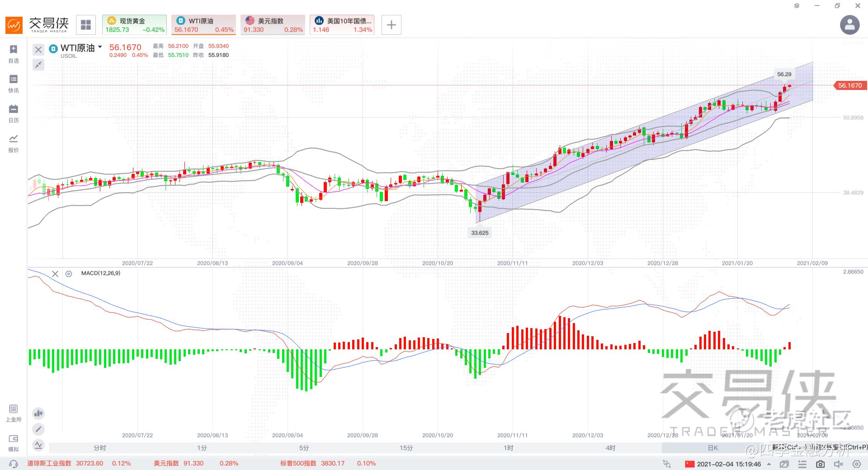Select the 15分 timeframe
Viewport: 868px width, 470px height.
(406, 448)
